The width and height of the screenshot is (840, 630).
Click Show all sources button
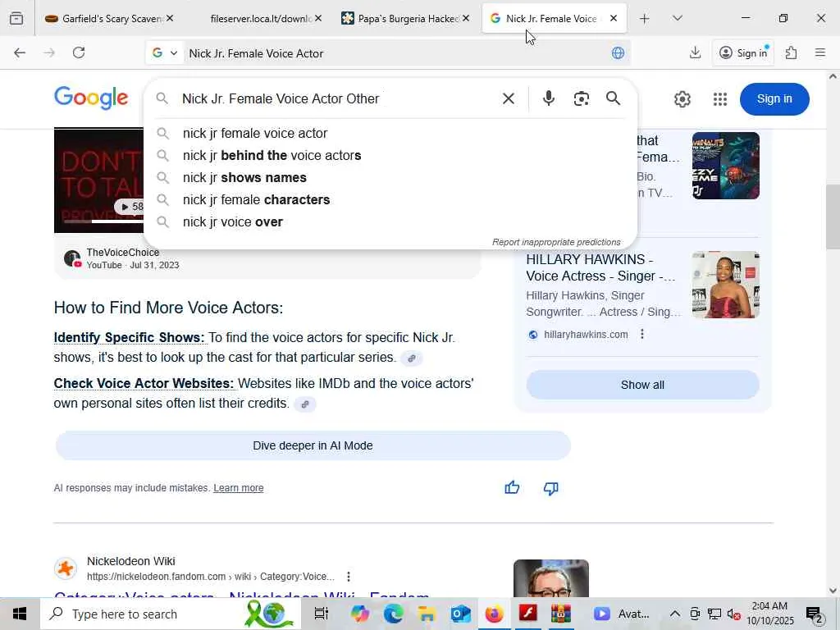click(x=642, y=385)
